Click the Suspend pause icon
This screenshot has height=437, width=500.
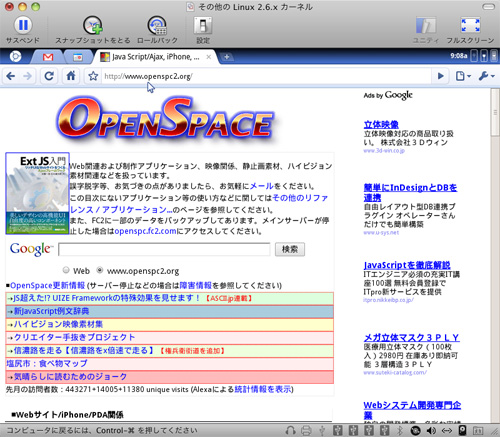pyautogui.click(x=23, y=25)
